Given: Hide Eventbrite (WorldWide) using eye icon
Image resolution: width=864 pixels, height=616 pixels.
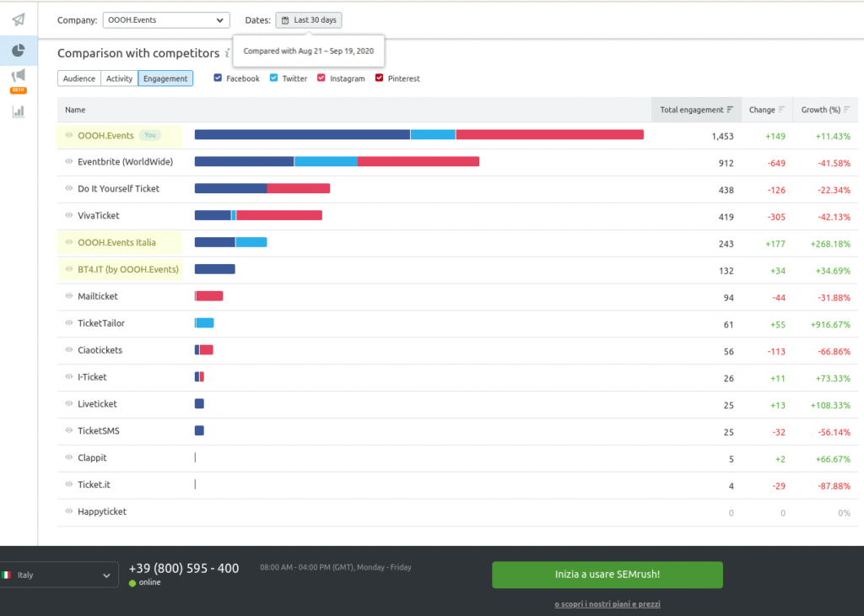Looking at the screenshot, I should coord(69,162).
